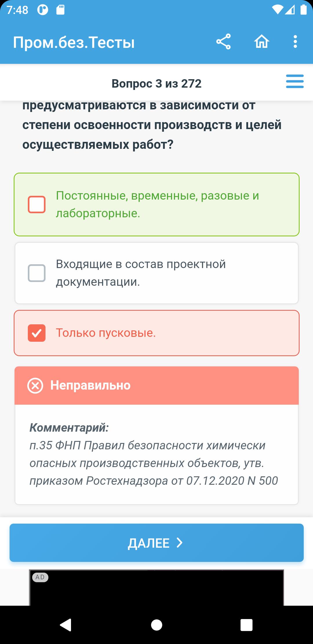Go to next question with ДАЛЕЕ button
Image resolution: width=313 pixels, height=644 pixels.
pyautogui.click(x=156, y=543)
